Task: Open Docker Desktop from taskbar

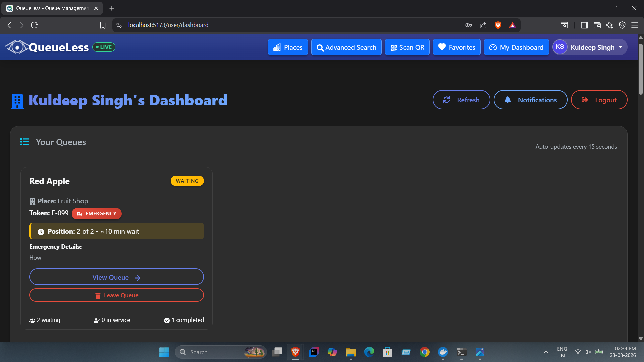Action: [x=443, y=352]
